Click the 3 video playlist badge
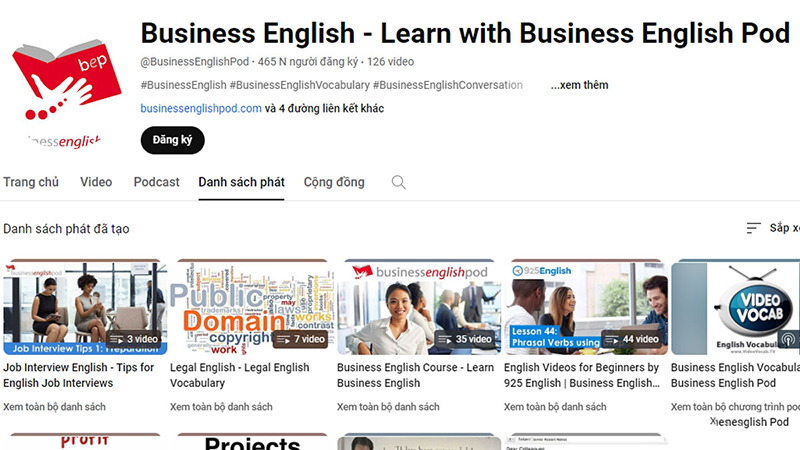 point(135,339)
